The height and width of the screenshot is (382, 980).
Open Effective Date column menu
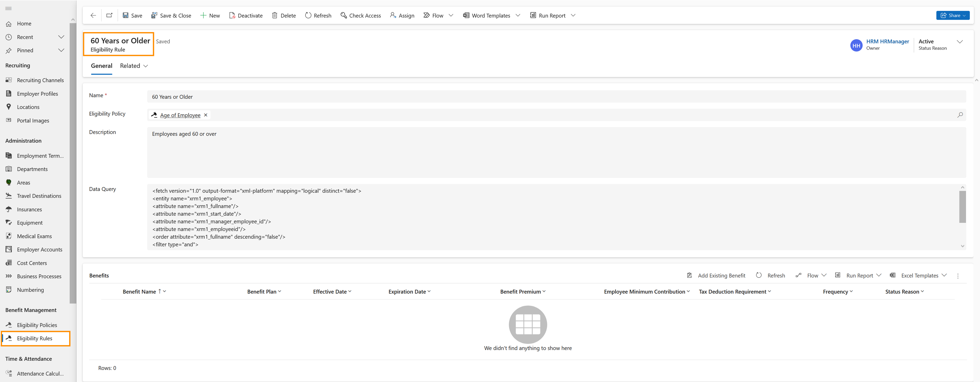(x=332, y=291)
